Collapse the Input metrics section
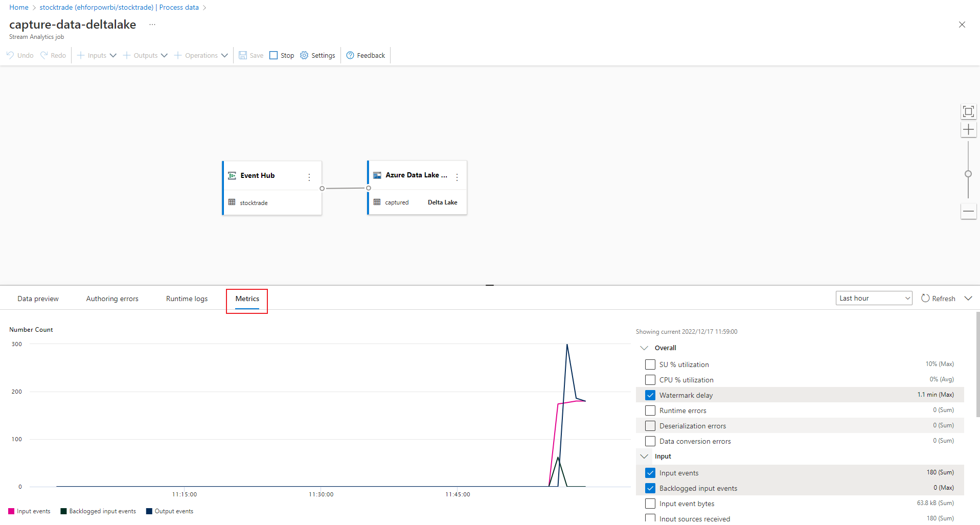980x525 pixels. pyautogui.click(x=644, y=456)
